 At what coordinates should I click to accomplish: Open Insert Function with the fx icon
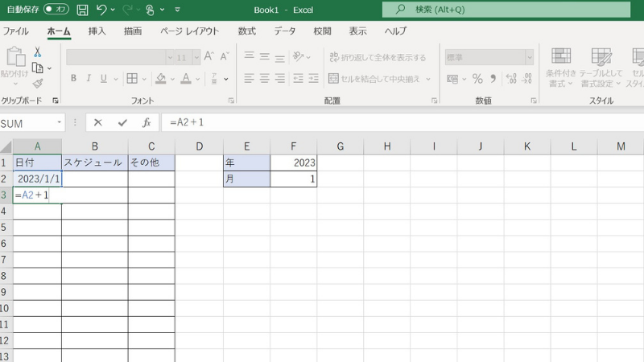tap(147, 122)
